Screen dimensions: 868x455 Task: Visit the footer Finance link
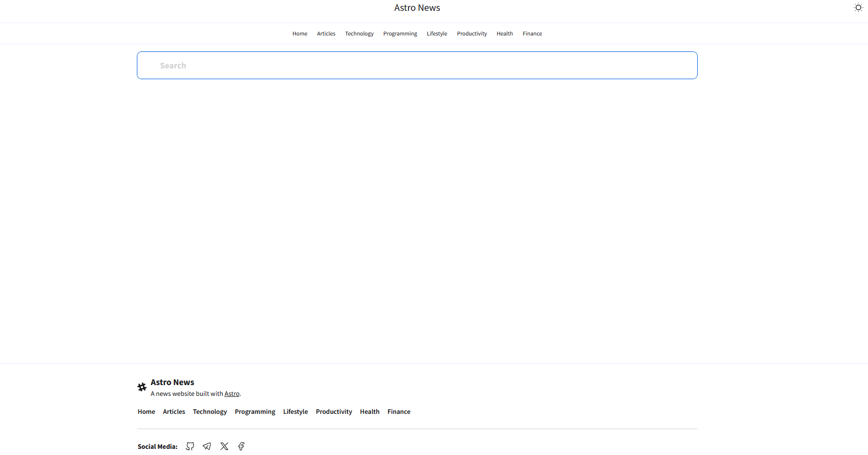[x=399, y=412]
